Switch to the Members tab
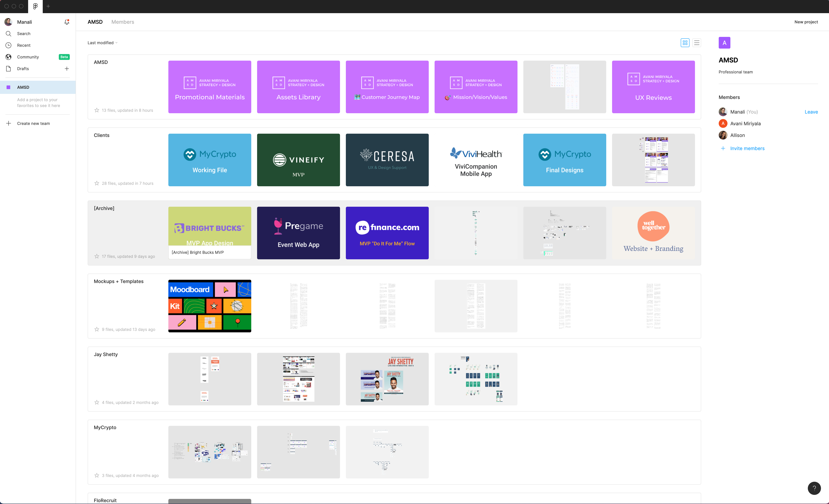 [x=123, y=22]
